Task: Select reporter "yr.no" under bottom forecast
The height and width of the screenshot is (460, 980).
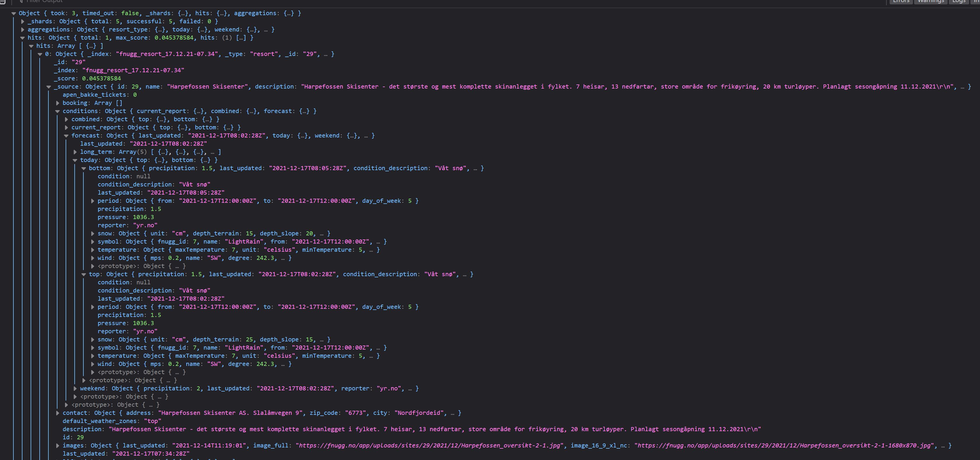Action: tap(127, 225)
